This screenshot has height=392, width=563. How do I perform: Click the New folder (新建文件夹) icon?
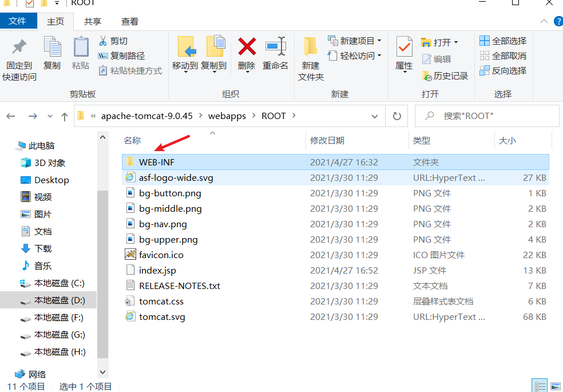coord(310,47)
